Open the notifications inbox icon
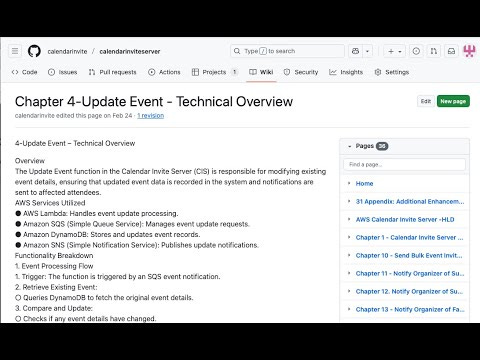The height and width of the screenshot is (360, 480). (451, 51)
